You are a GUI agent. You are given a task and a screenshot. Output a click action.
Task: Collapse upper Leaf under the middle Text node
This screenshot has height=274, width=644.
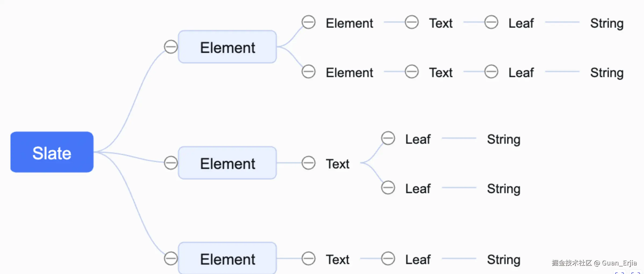[388, 138]
